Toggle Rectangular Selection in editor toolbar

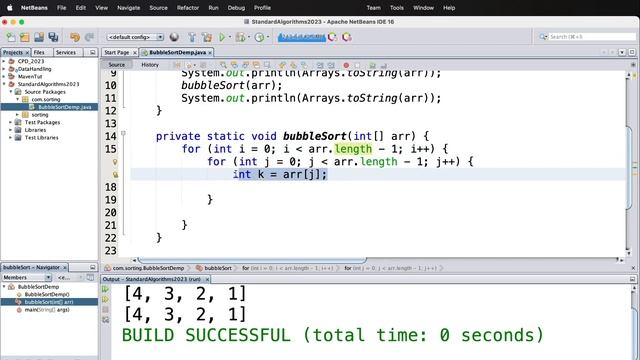(267, 65)
